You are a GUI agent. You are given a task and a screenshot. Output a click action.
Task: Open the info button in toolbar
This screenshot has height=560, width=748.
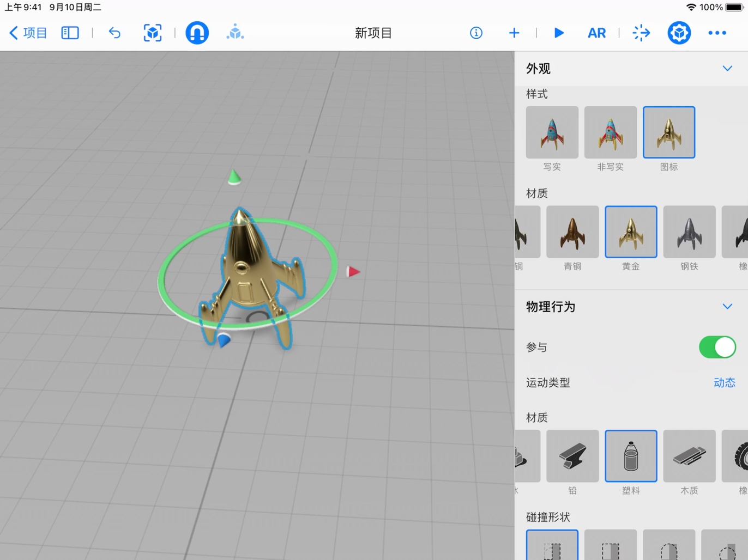coord(476,33)
